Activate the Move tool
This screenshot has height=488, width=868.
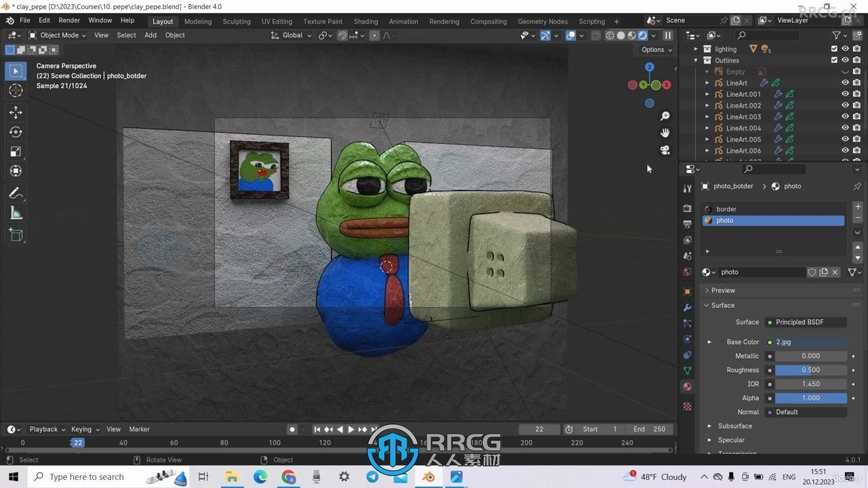point(16,113)
